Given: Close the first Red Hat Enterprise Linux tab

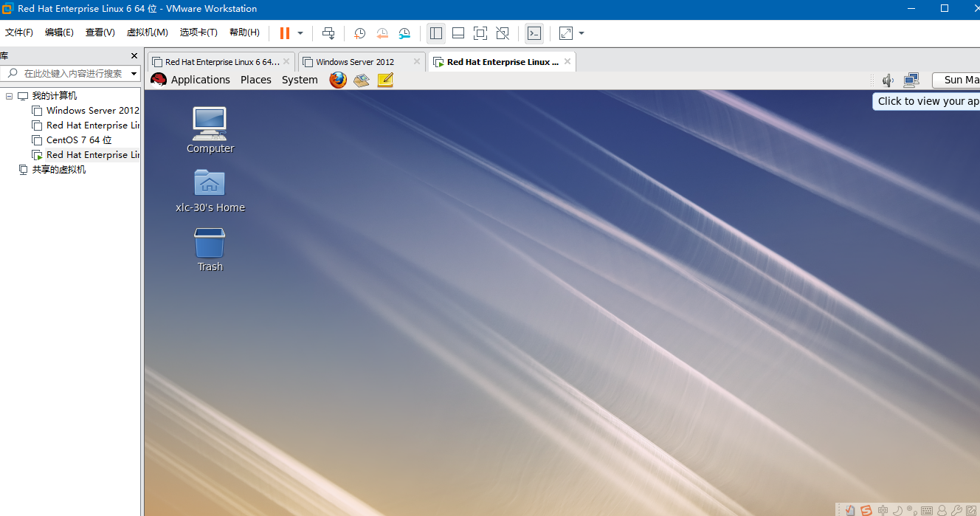Looking at the screenshot, I should [286, 61].
